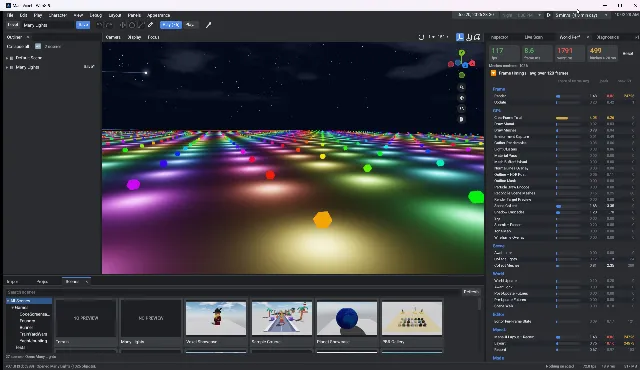The height and width of the screenshot is (370, 640).
Task: Click the blue Play button in toolbar
Action: pyautogui.click(x=171, y=25)
